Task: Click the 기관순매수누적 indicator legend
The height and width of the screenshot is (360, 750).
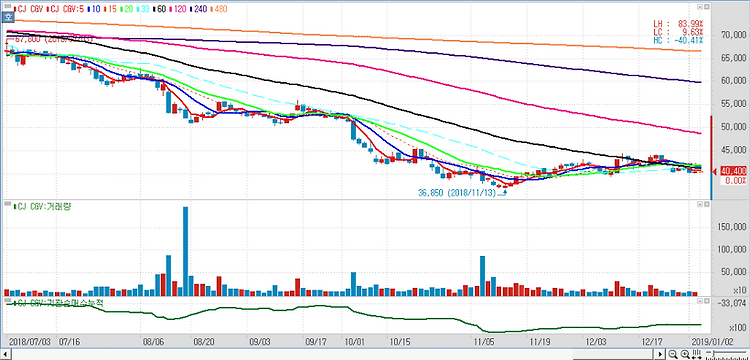Action: click(x=57, y=302)
